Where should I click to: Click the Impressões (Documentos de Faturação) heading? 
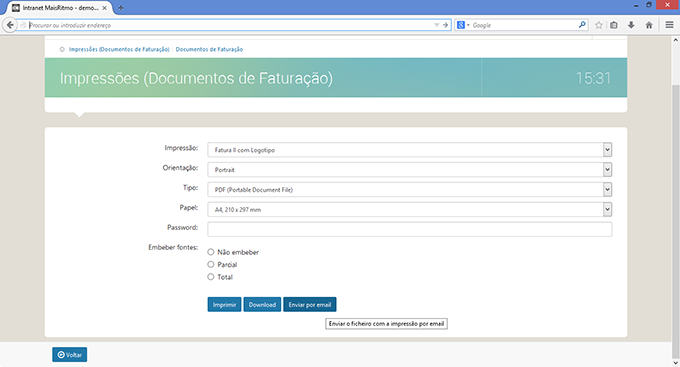196,79
